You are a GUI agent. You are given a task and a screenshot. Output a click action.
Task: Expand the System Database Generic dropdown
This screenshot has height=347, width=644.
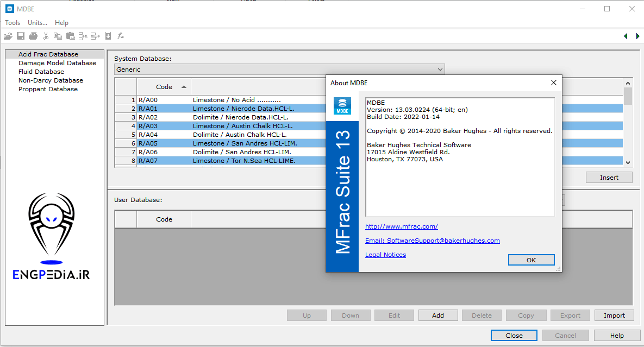(x=279, y=70)
